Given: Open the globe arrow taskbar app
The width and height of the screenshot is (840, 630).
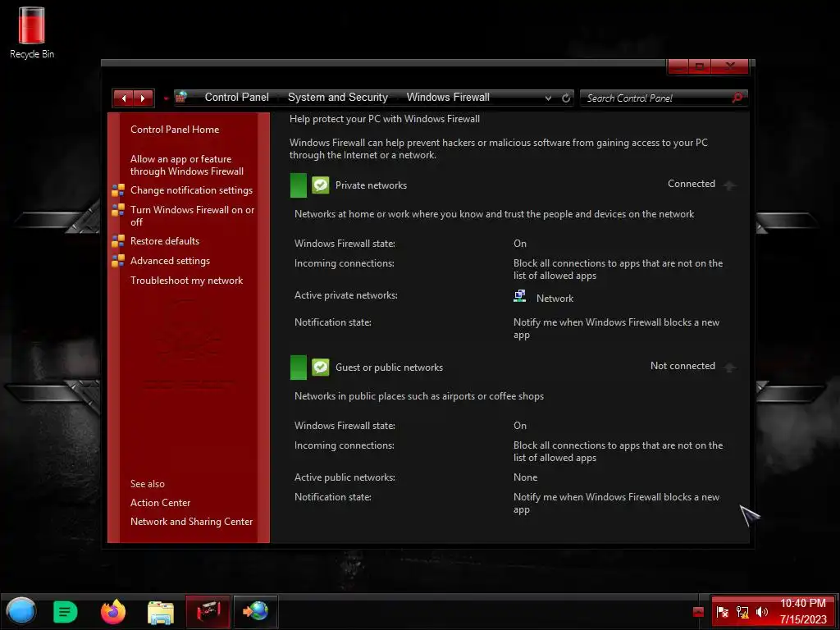Looking at the screenshot, I should pyautogui.click(x=256, y=611).
